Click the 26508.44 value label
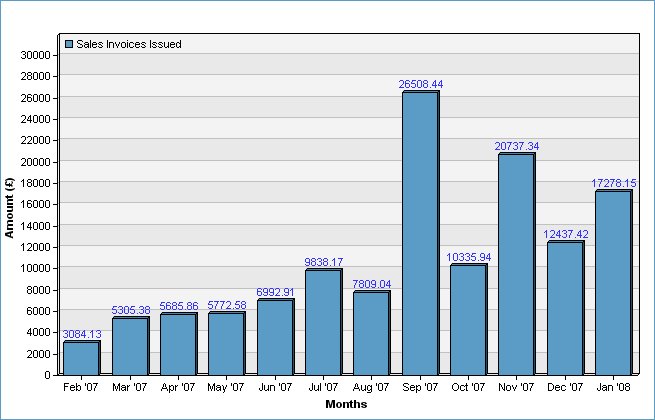The image size is (655, 420). [421, 85]
